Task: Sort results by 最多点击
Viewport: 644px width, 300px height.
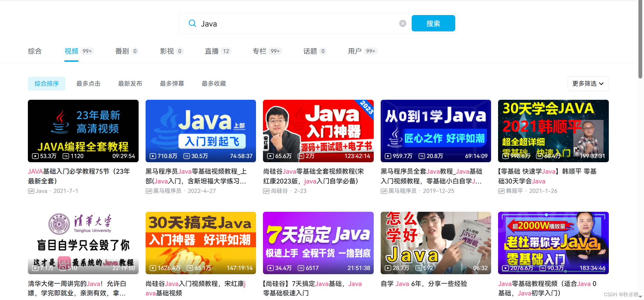Action: [88, 84]
